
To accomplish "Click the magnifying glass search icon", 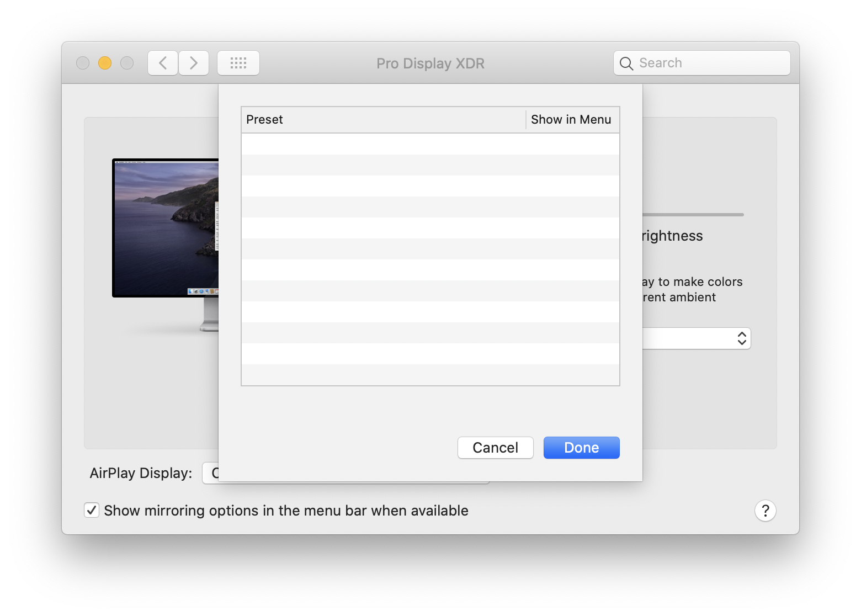I will 626,63.
